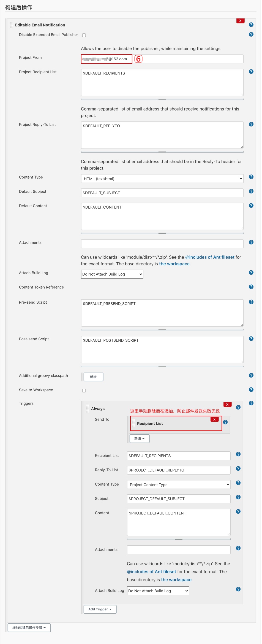The image size is (262, 644).
Task: Open help for Project Recipient List
Action: pos(251,72)
